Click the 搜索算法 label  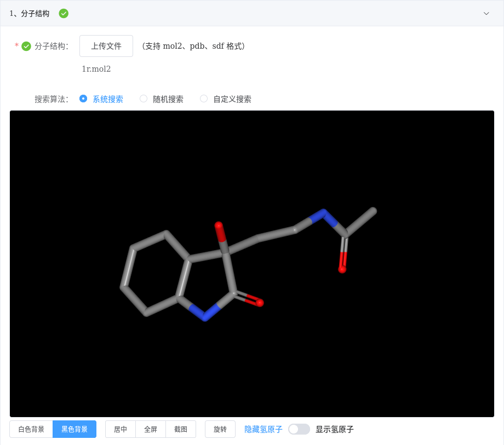(51, 99)
